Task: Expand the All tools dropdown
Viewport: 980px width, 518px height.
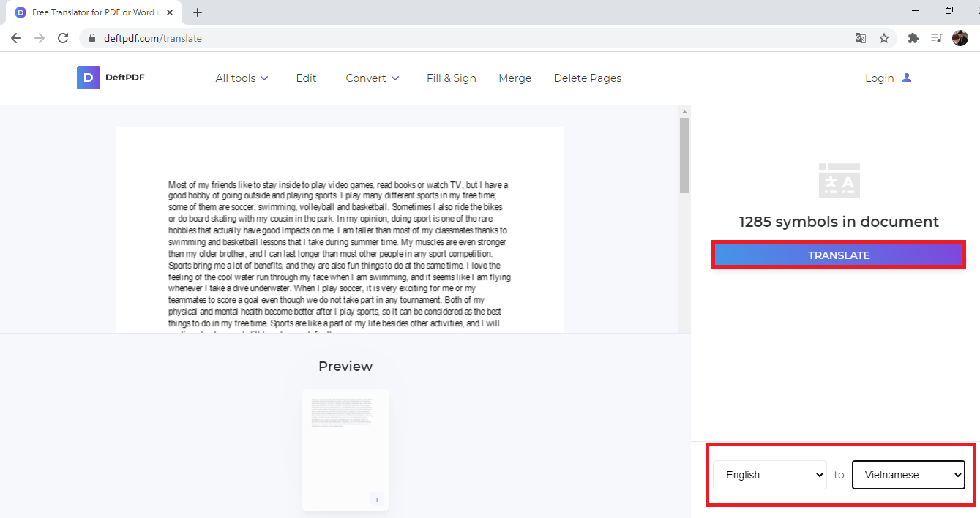Action: click(242, 78)
